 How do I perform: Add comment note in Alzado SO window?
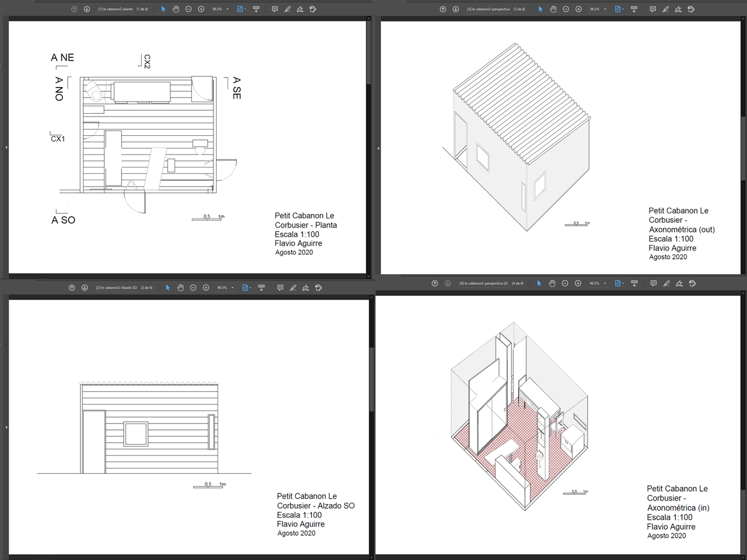point(280,288)
